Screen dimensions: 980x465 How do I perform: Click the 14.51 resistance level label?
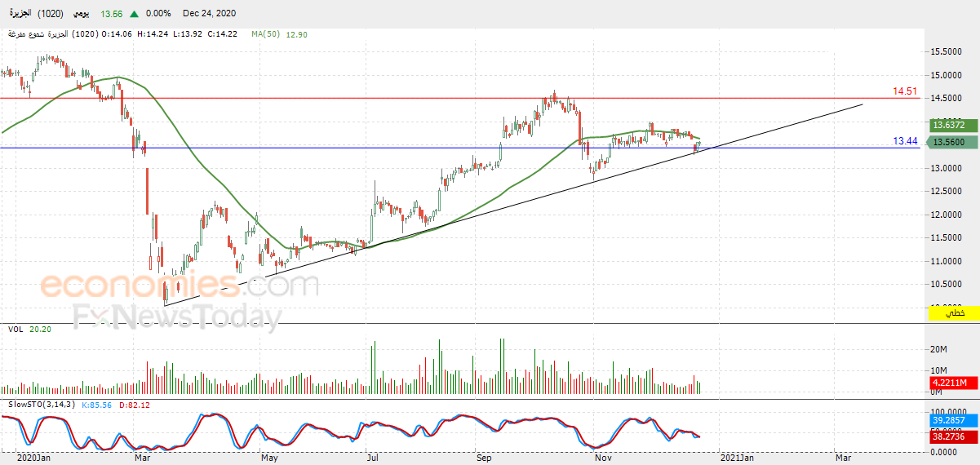(x=906, y=91)
